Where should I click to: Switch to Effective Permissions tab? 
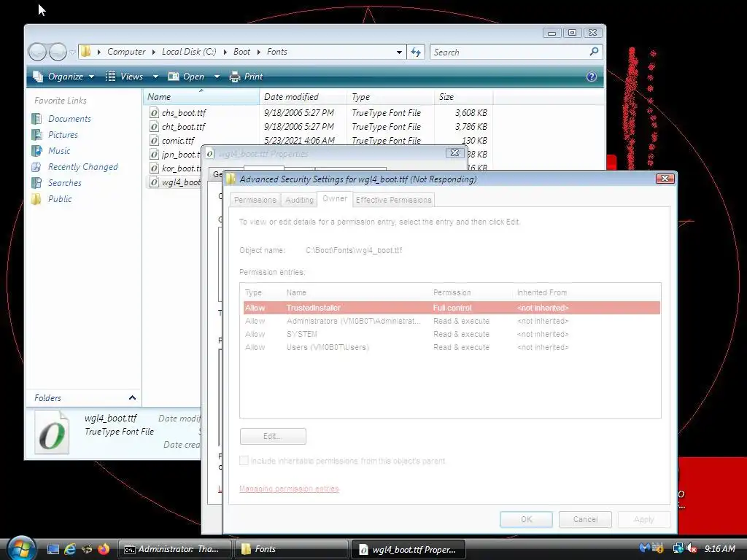tap(393, 200)
